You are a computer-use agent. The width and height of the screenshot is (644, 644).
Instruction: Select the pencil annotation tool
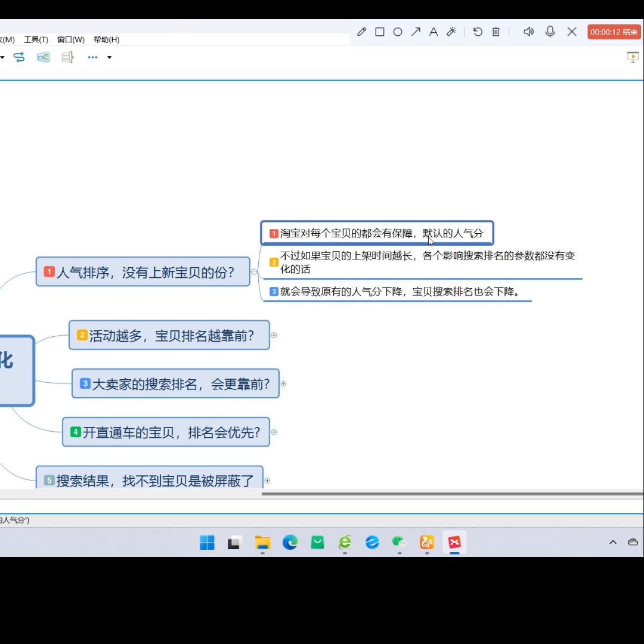click(x=361, y=32)
